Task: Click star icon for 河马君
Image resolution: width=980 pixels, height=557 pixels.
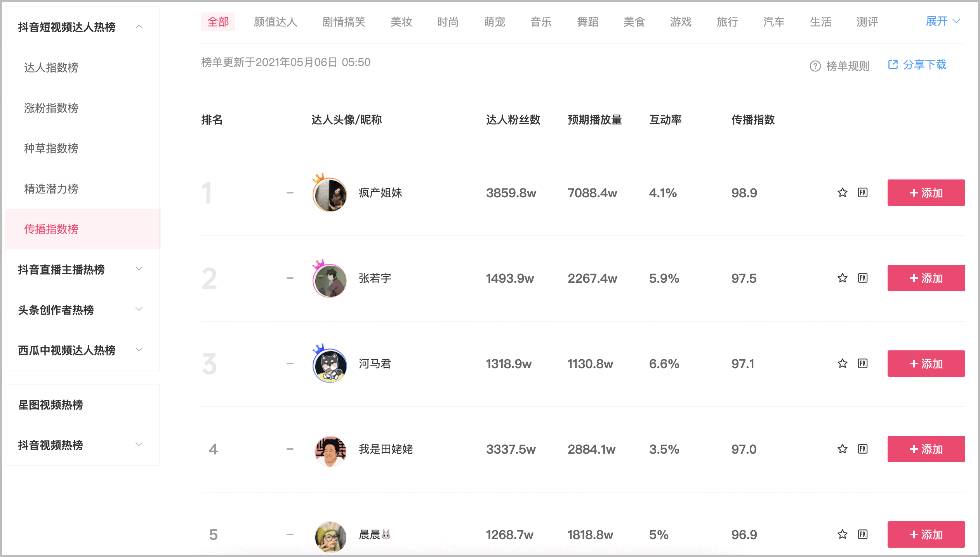Action: tap(842, 364)
